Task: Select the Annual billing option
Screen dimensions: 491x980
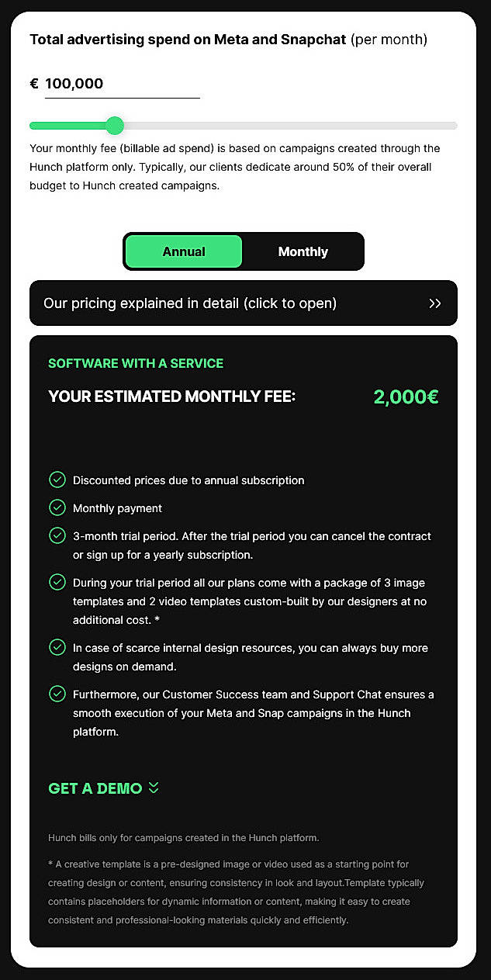Action: (x=183, y=251)
